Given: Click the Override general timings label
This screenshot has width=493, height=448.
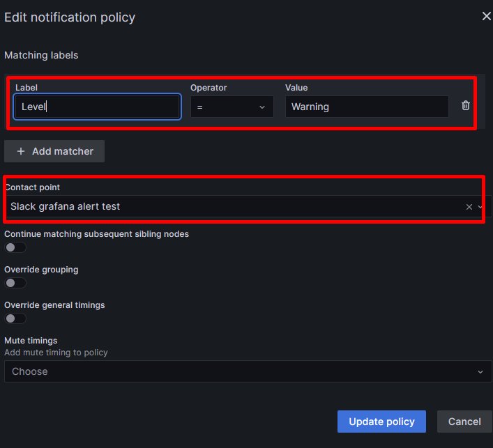Looking at the screenshot, I should 54,305.
